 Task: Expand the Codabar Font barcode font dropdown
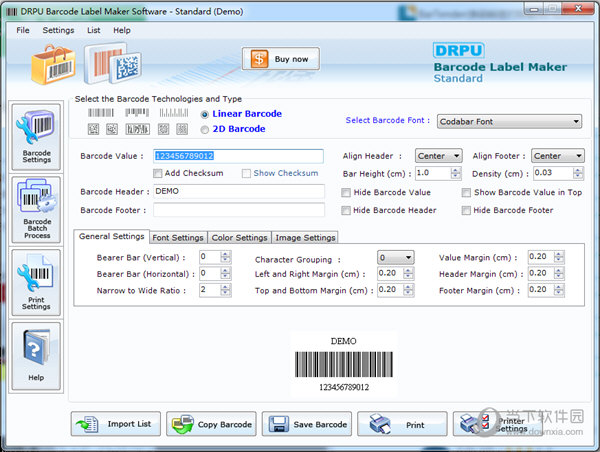(x=509, y=122)
